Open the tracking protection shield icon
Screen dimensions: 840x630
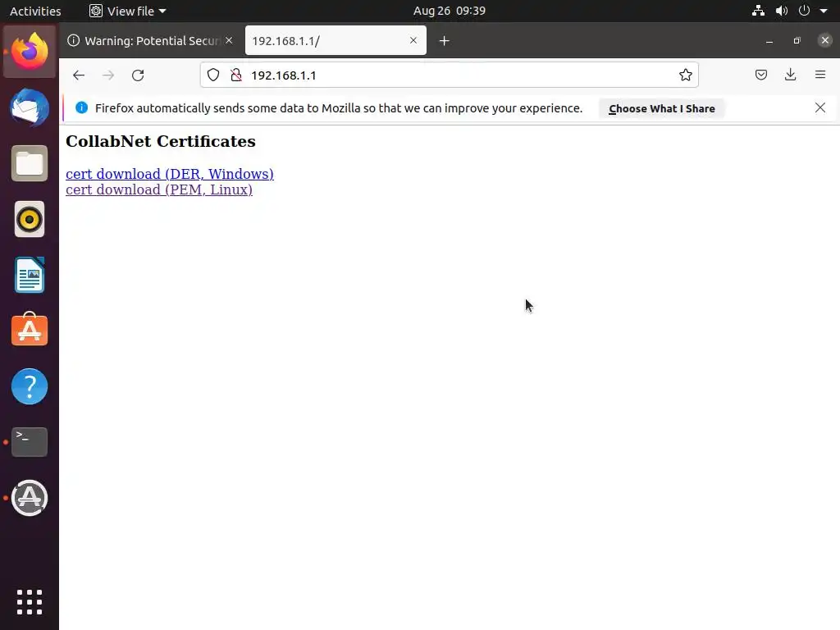[213, 75]
